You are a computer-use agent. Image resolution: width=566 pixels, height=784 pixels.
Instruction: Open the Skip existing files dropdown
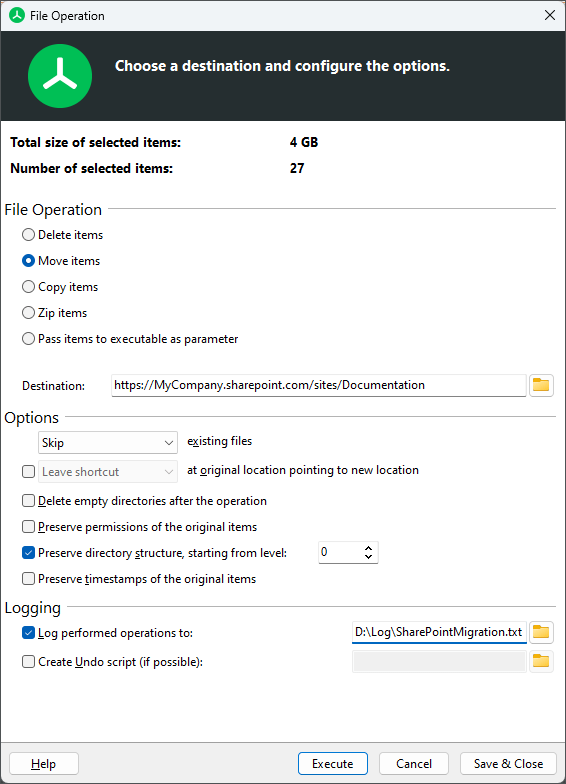[108, 442]
